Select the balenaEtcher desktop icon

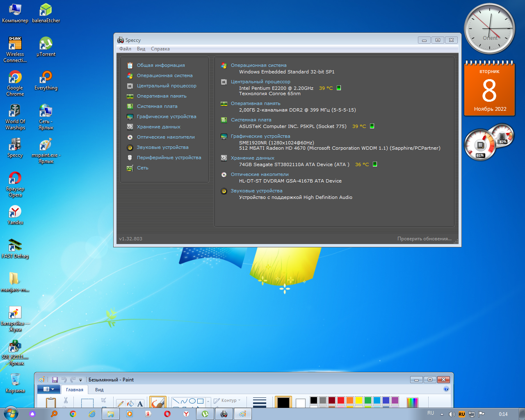[x=46, y=13]
